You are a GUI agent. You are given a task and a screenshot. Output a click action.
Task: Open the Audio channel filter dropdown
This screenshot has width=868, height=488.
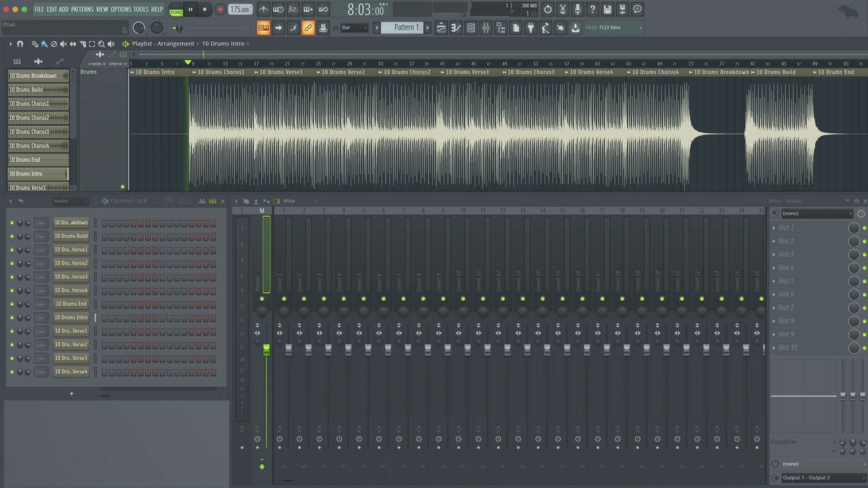click(70, 201)
